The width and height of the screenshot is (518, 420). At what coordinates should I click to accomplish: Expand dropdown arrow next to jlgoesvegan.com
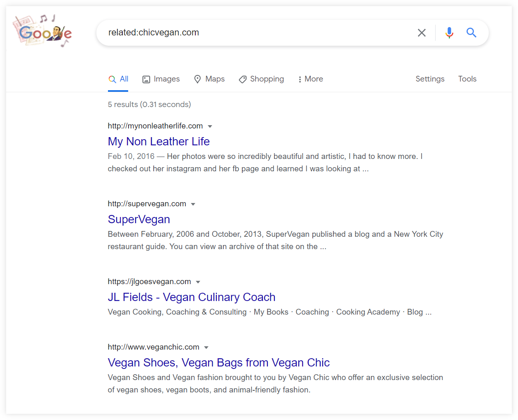pyautogui.click(x=198, y=282)
